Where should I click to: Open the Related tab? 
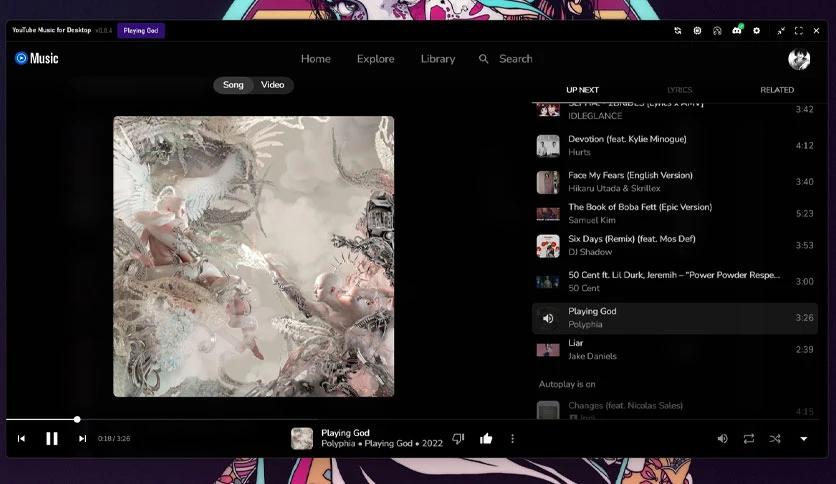(777, 90)
